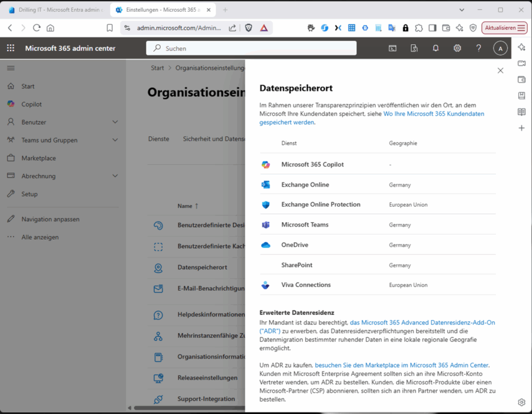
Task: Expand Teams und Gruppen section
Action: (x=115, y=140)
